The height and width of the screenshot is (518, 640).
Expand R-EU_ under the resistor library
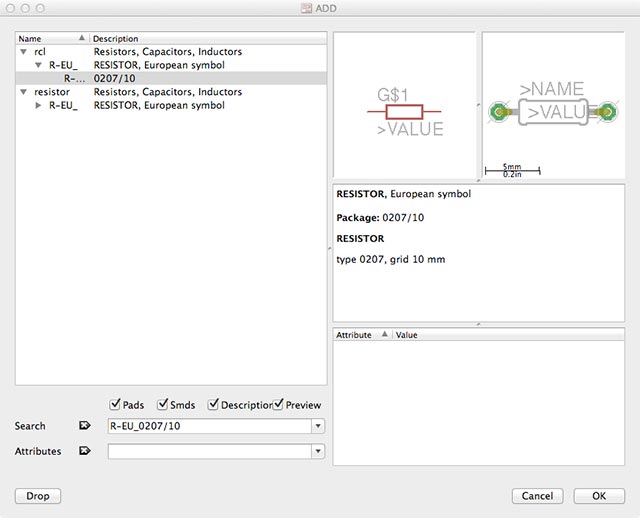tap(38, 105)
